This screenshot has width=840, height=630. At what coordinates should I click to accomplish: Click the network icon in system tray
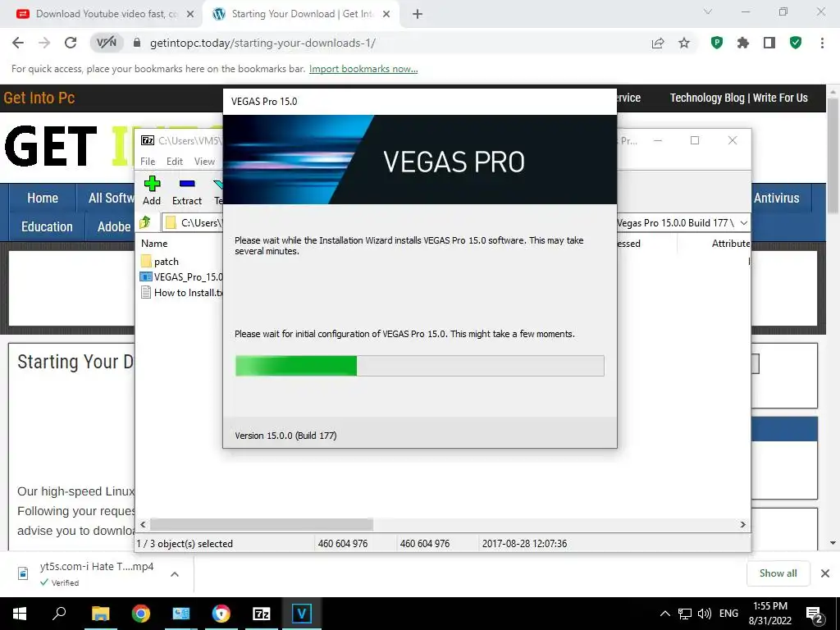click(x=685, y=614)
